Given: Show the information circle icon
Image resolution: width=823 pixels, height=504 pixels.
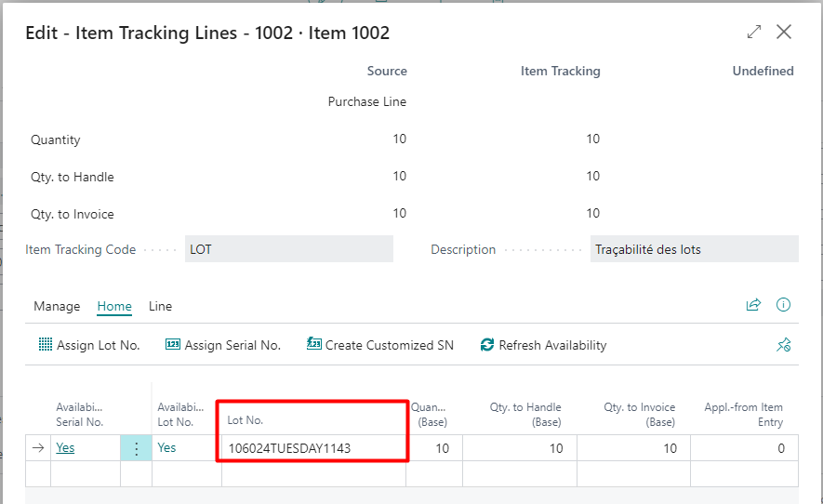Looking at the screenshot, I should [783, 305].
